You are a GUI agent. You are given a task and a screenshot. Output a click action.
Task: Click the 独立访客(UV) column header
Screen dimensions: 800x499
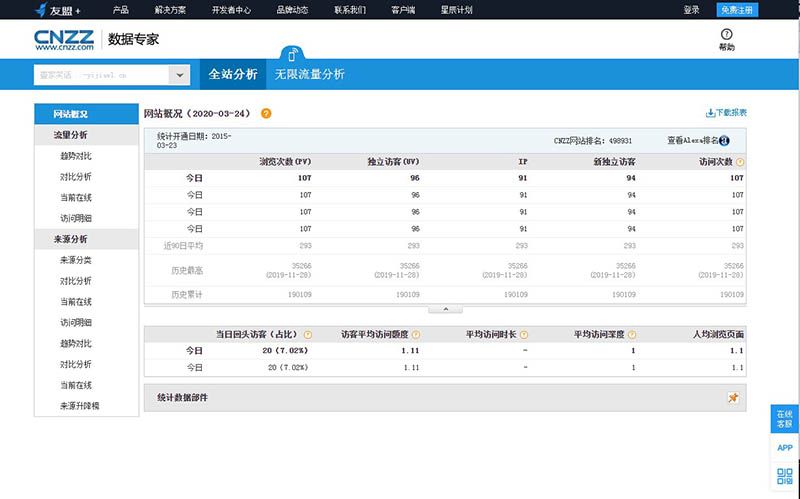(393, 162)
